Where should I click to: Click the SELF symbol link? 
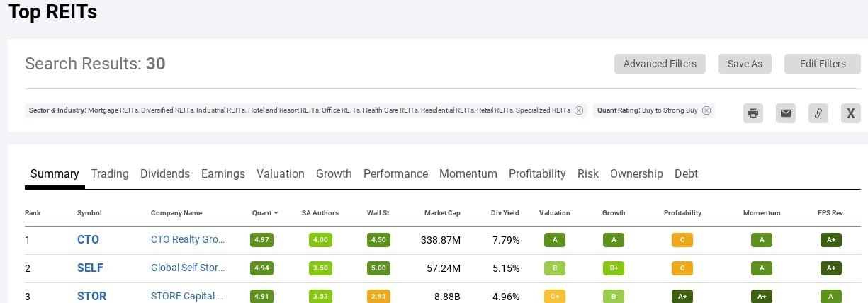click(90, 268)
